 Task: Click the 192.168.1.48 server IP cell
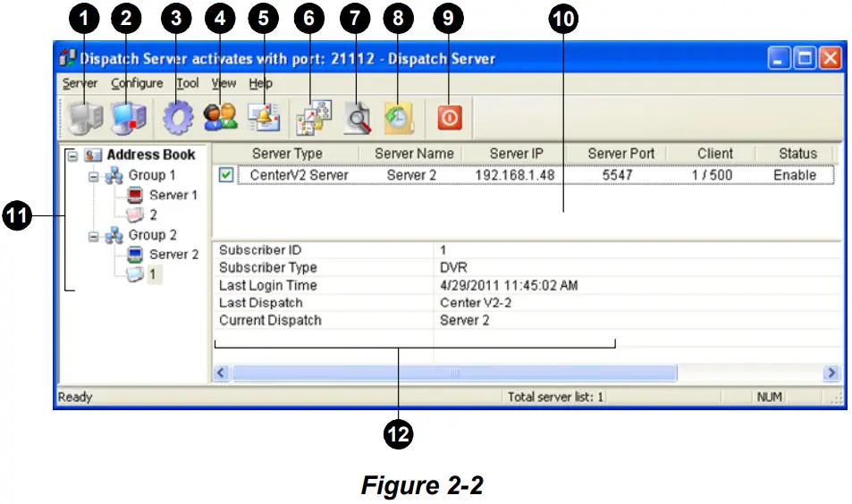(x=515, y=175)
